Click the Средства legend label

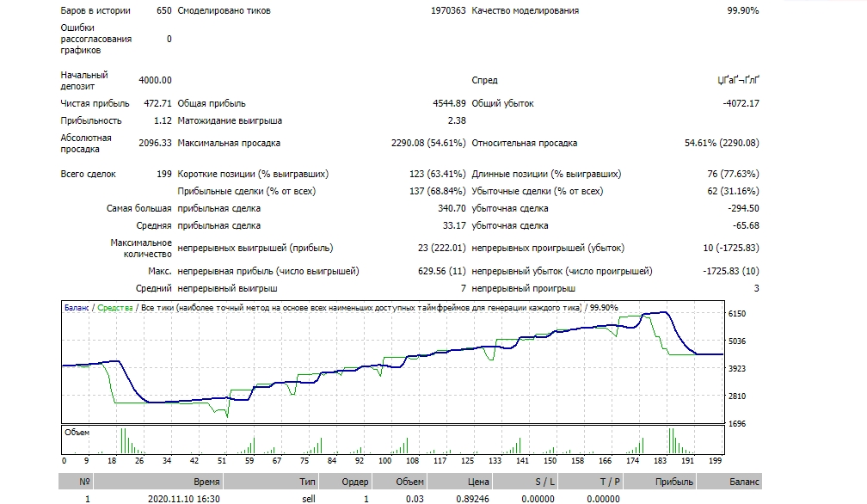point(115,308)
